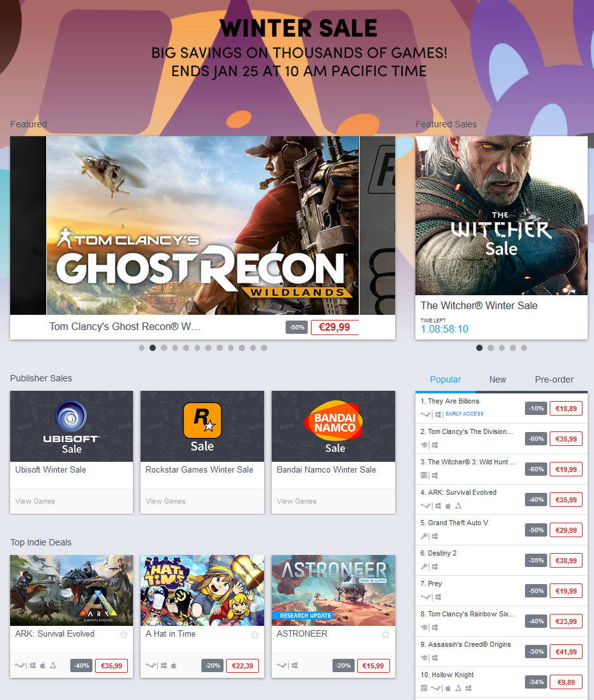Open the Bandai Namco Sale logo tile

pos(333,426)
